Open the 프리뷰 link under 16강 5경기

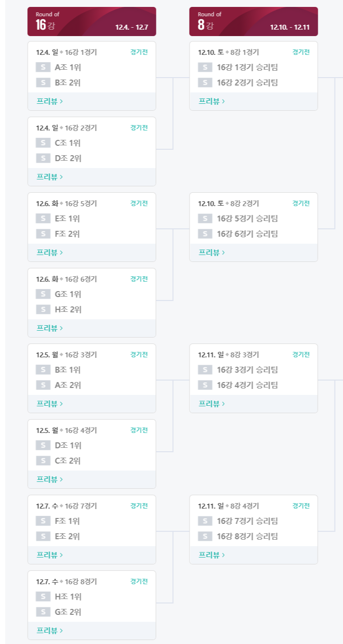point(49,253)
